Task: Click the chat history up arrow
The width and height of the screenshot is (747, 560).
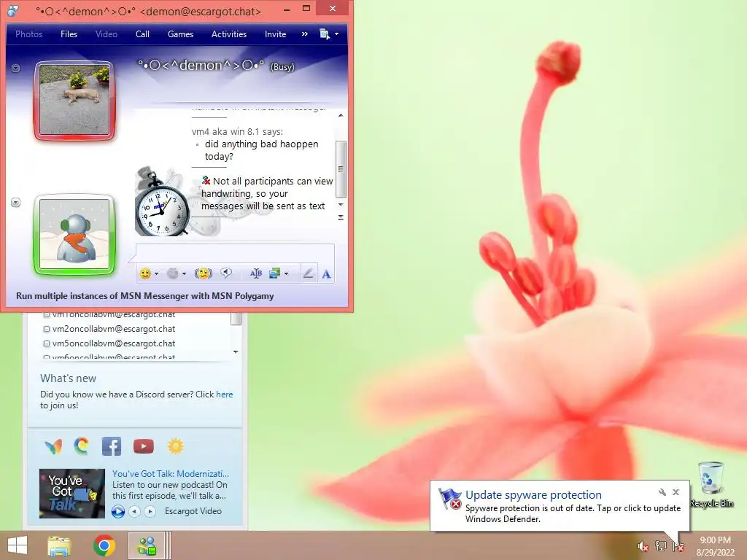Action: click(x=341, y=115)
